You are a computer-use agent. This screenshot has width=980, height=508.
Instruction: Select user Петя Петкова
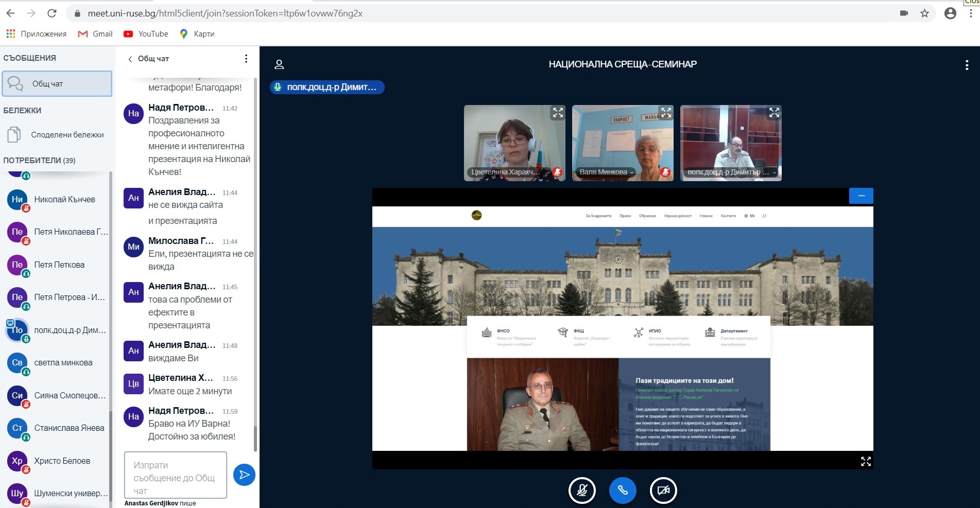tap(57, 265)
